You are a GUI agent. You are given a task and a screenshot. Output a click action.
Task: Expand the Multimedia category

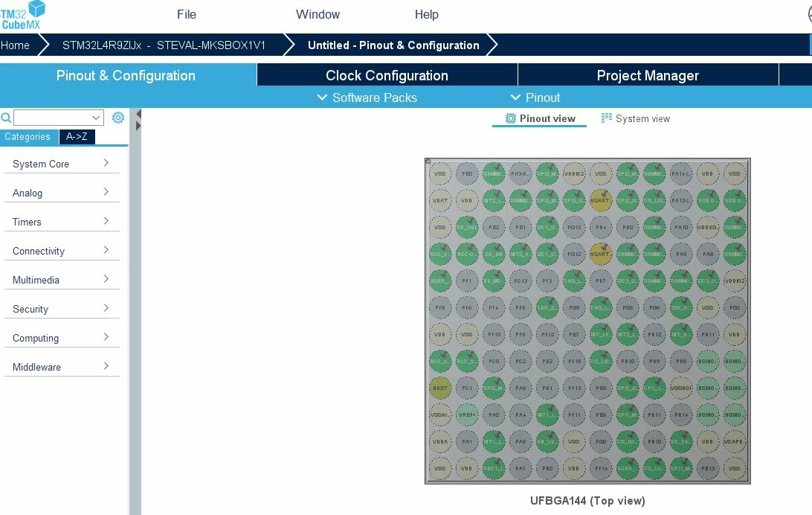(62, 280)
